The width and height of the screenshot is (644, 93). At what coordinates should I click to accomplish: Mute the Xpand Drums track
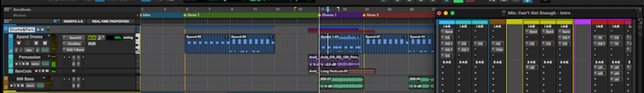click(x=45, y=43)
